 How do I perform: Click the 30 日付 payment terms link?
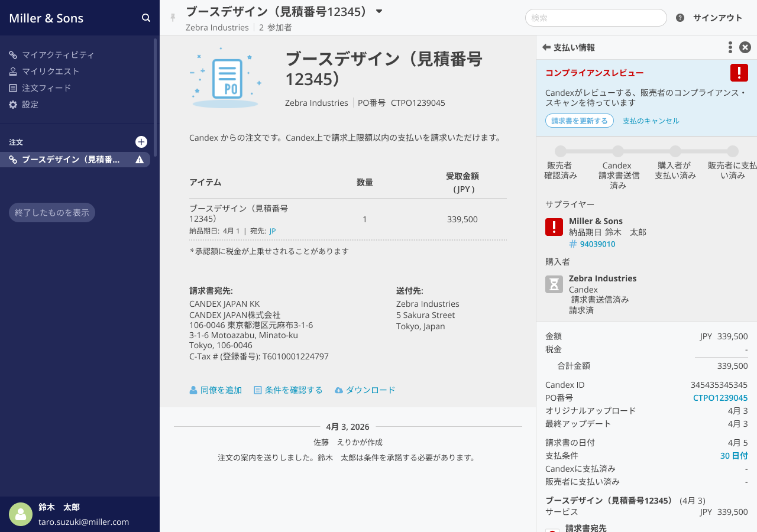coord(734,456)
